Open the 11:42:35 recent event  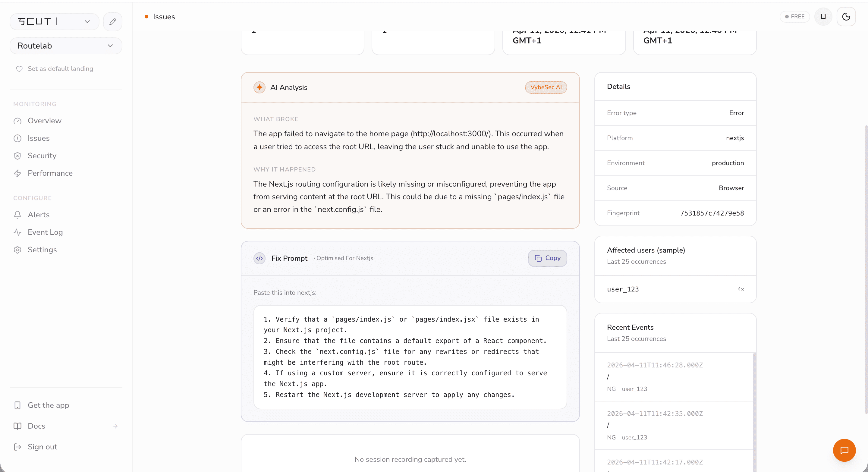(x=674, y=426)
